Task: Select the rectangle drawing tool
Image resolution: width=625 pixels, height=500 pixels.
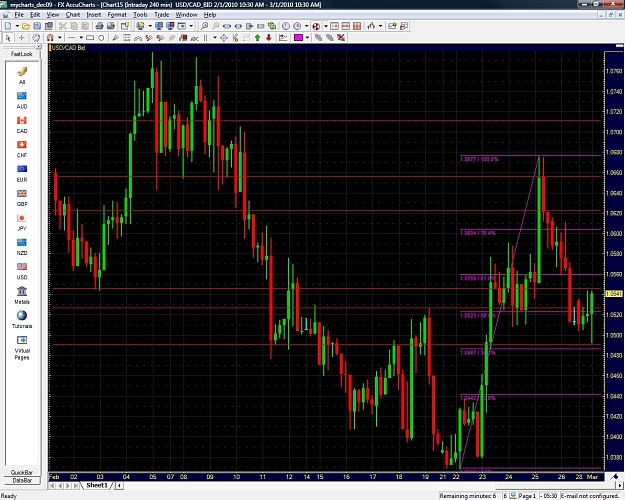Action: tap(90, 38)
